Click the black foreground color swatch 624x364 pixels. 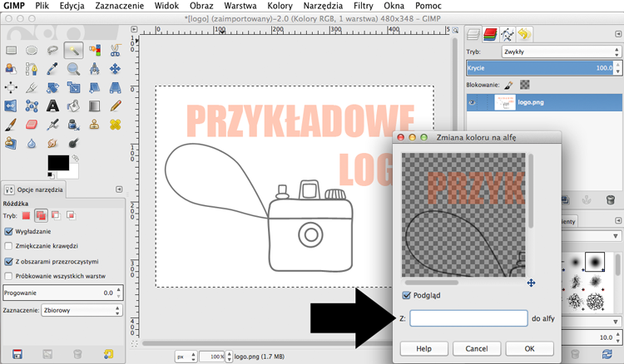pyautogui.click(x=58, y=163)
